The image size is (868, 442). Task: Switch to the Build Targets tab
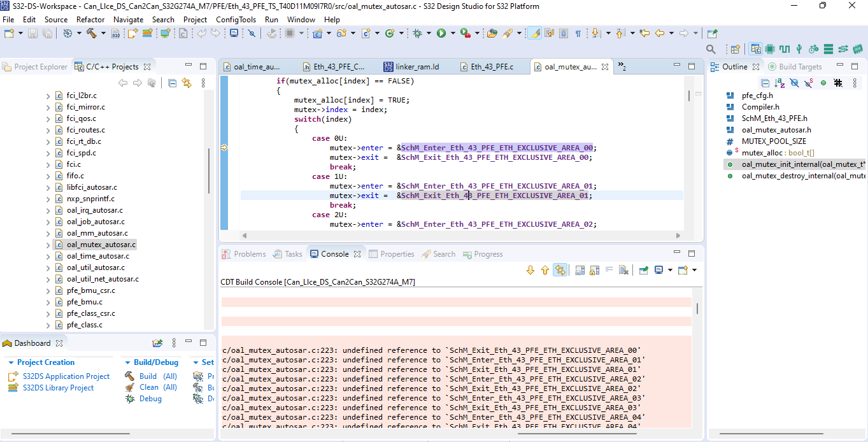[x=795, y=66]
